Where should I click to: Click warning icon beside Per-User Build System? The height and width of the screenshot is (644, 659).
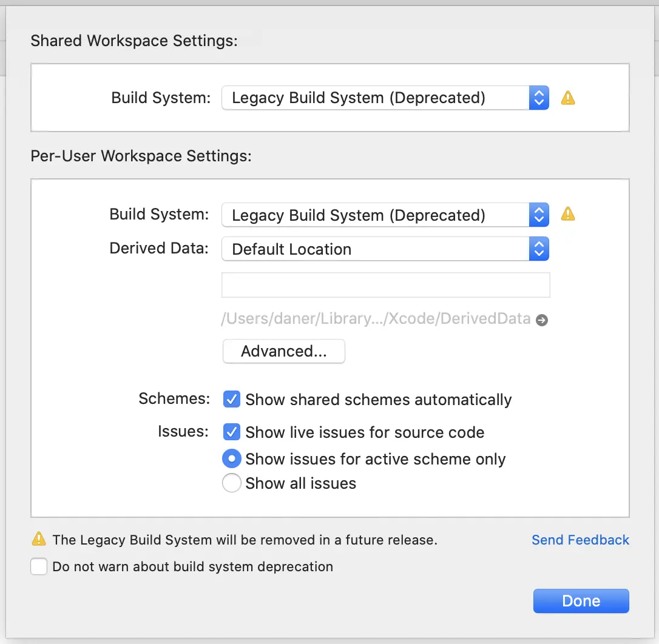pyautogui.click(x=567, y=214)
